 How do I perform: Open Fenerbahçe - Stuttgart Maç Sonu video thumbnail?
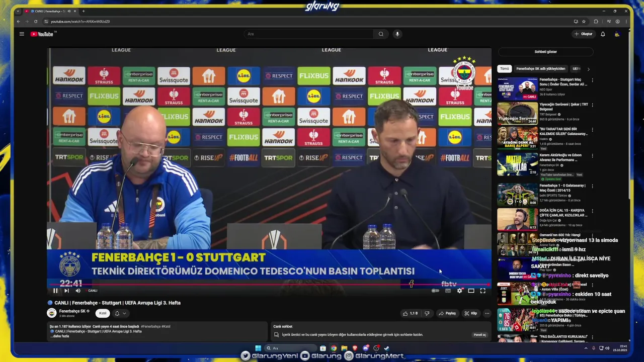(x=517, y=88)
